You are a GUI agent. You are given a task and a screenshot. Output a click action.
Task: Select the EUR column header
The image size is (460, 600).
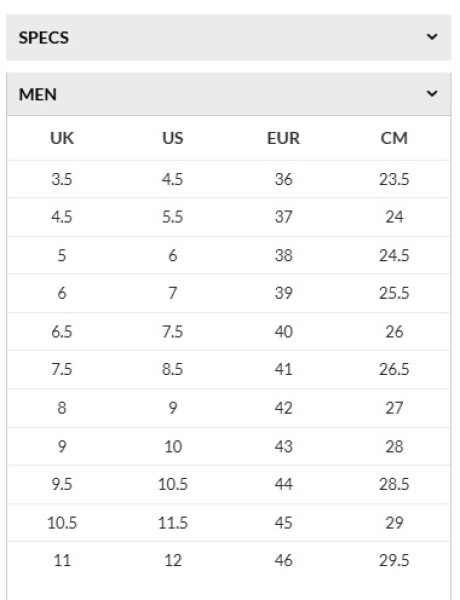[x=283, y=138]
